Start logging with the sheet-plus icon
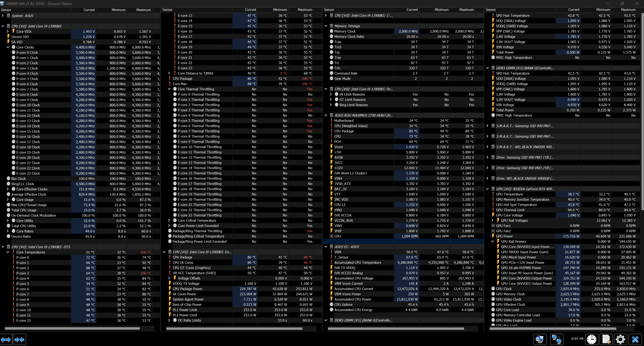This screenshot has height=346, width=644. (x=606, y=339)
